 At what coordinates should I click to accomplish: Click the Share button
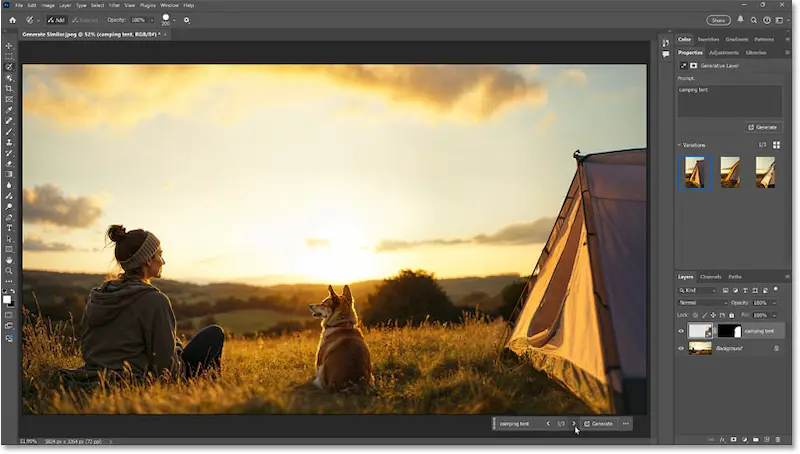click(718, 20)
